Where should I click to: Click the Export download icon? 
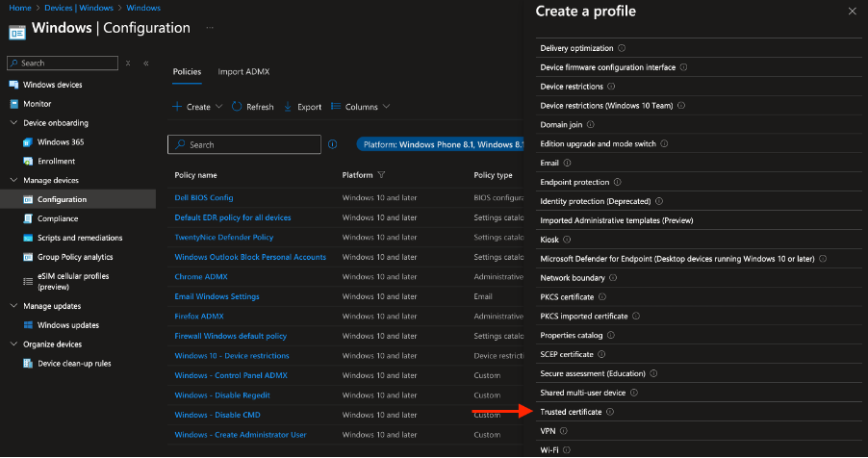tap(288, 107)
